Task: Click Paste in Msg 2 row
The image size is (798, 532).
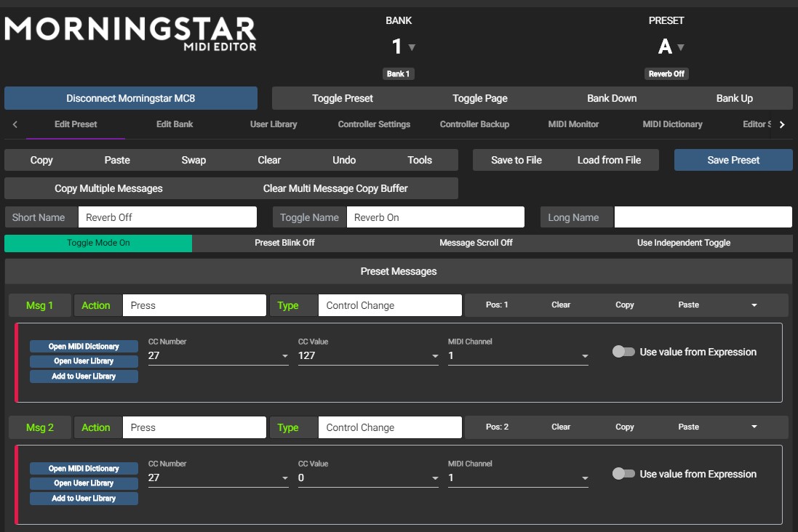Action: (x=688, y=427)
